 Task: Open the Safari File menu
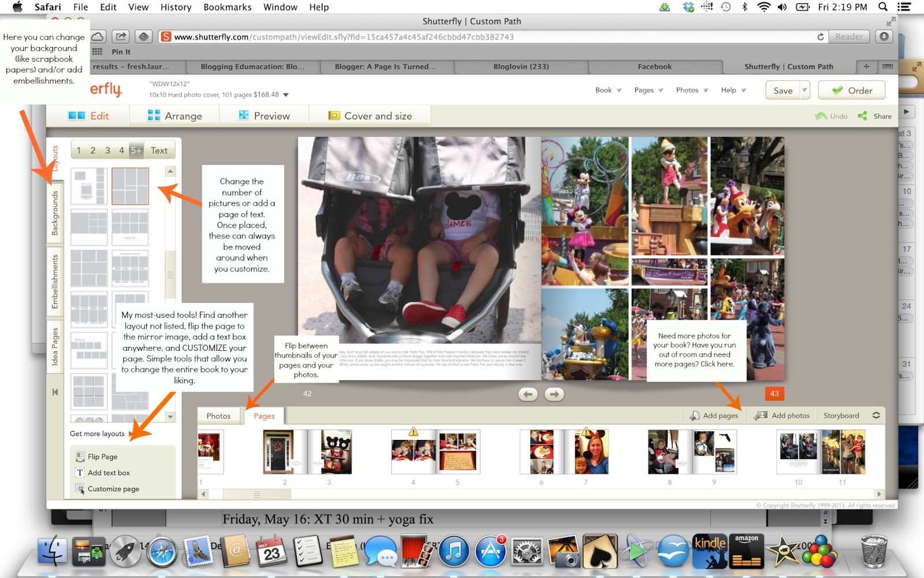pos(81,7)
